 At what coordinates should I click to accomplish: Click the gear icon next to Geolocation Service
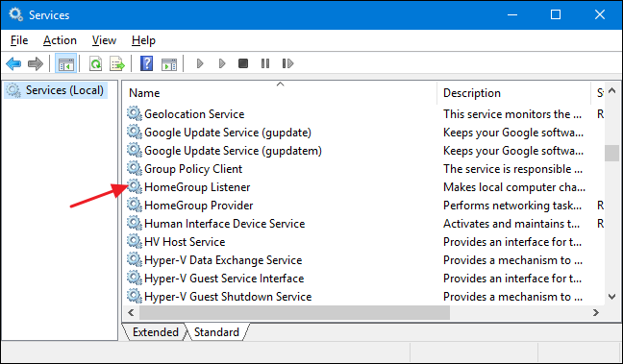pyautogui.click(x=135, y=113)
